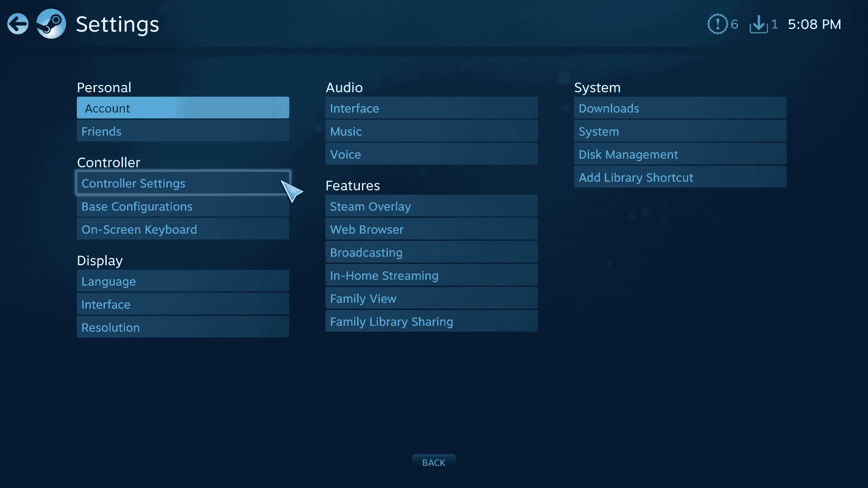Click the Steam logo icon
This screenshot has height=488, width=868.
coord(51,24)
